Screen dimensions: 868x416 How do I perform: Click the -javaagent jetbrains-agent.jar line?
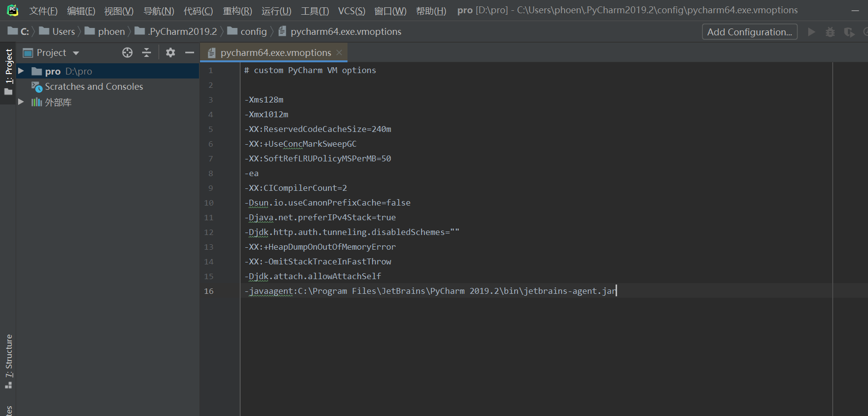[x=430, y=291]
